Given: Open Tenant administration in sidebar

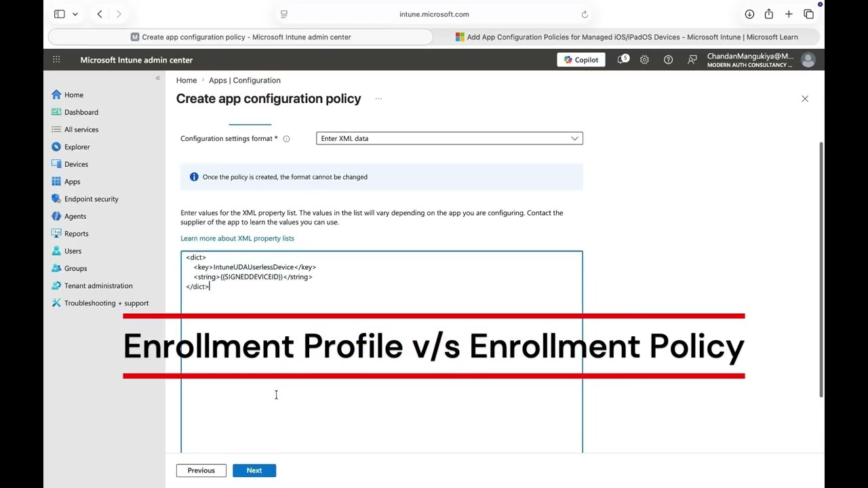Looking at the screenshot, I should [92, 286].
